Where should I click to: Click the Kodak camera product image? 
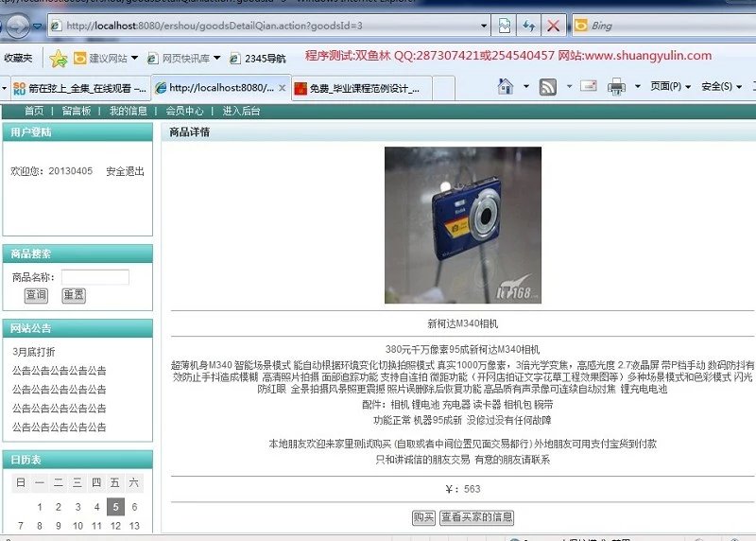[x=463, y=225]
